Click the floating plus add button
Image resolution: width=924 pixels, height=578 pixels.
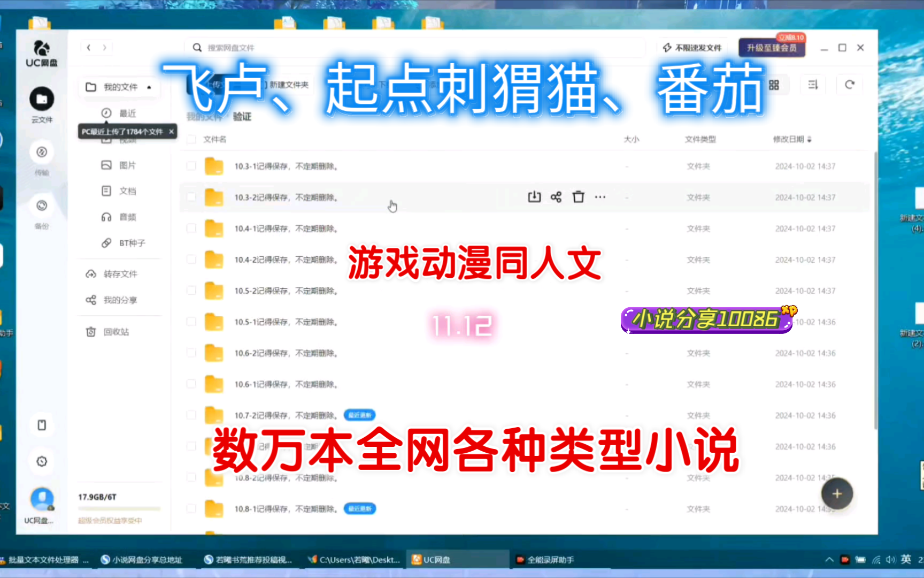[x=837, y=494]
